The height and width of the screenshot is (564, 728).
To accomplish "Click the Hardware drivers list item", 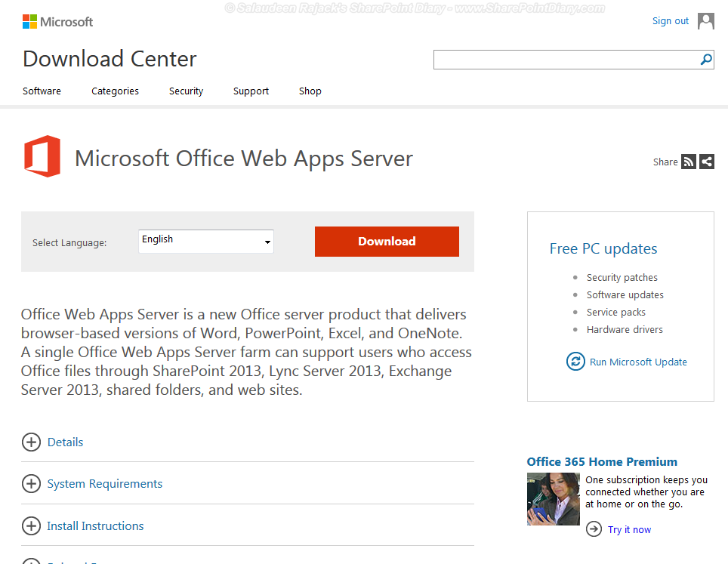I will [x=625, y=330].
